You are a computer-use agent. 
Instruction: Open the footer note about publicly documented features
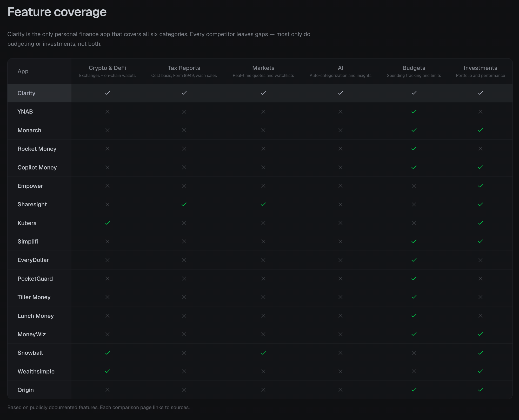tap(98, 408)
